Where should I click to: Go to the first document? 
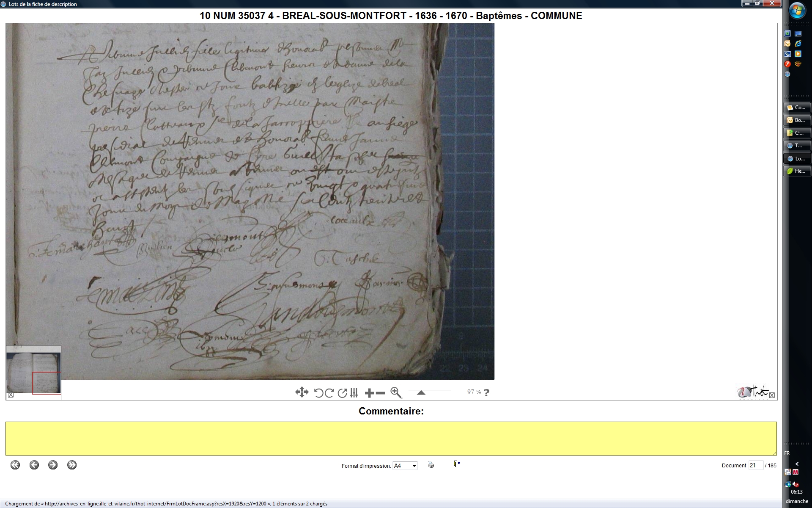click(x=15, y=465)
